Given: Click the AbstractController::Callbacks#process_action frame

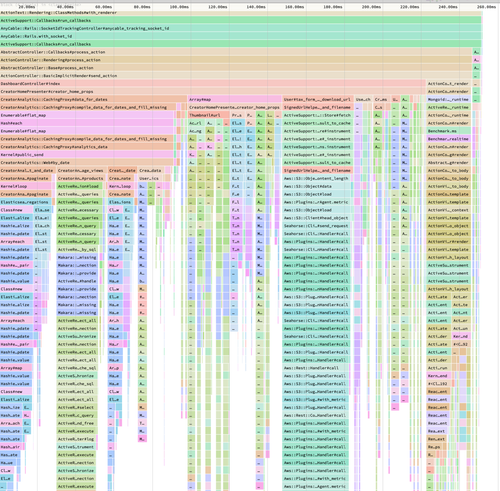Looking at the screenshot, I should tap(236, 52).
